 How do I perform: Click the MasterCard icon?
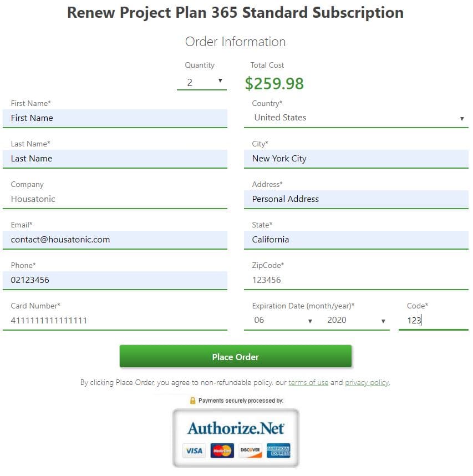[221, 450]
